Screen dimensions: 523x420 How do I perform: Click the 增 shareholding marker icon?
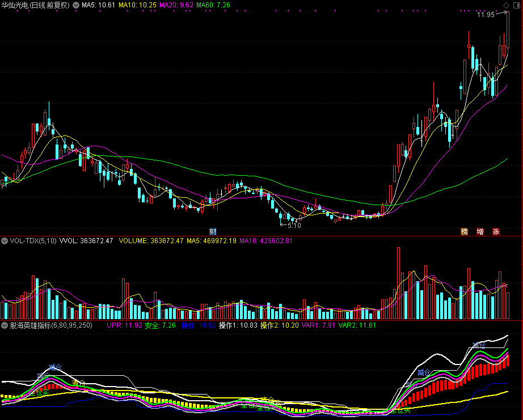point(480,231)
